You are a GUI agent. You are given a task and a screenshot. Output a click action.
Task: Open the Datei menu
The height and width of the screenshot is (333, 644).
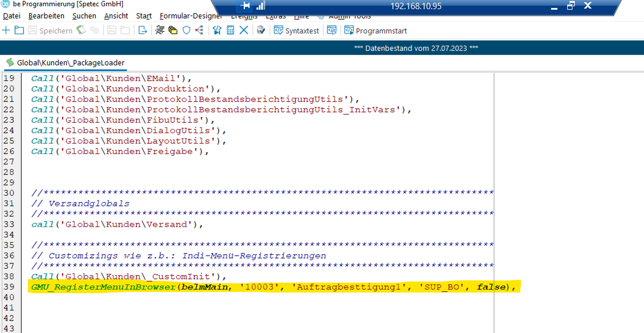pos(11,16)
